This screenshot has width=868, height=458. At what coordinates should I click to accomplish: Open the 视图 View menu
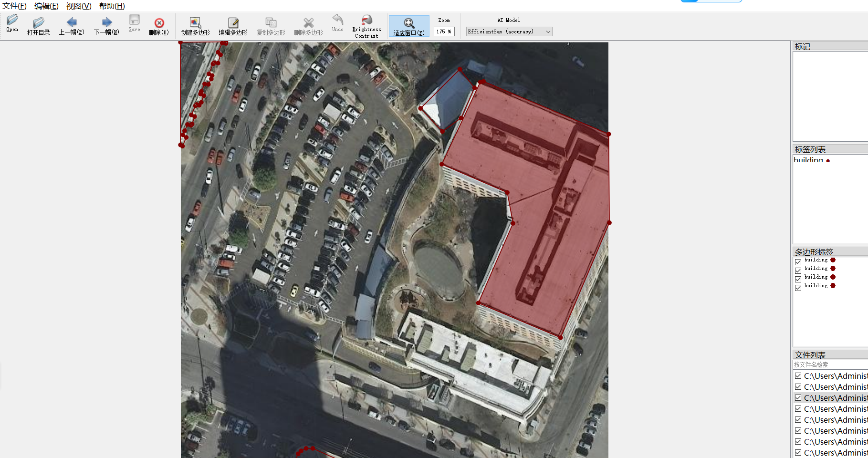click(79, 6)
